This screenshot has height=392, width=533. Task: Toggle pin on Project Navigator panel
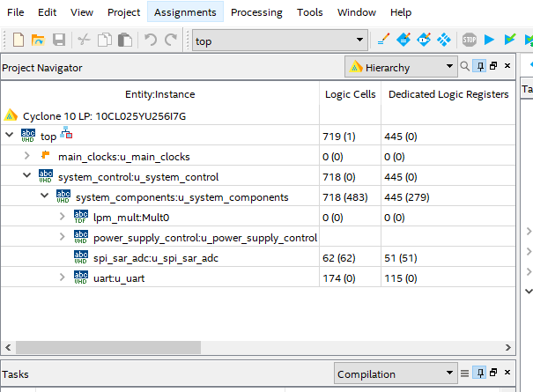tap(479, 66)
